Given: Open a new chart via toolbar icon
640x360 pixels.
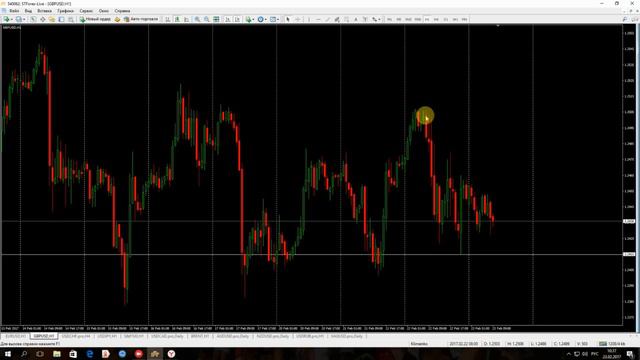Looking at the screenshot, I should point(7,19).
